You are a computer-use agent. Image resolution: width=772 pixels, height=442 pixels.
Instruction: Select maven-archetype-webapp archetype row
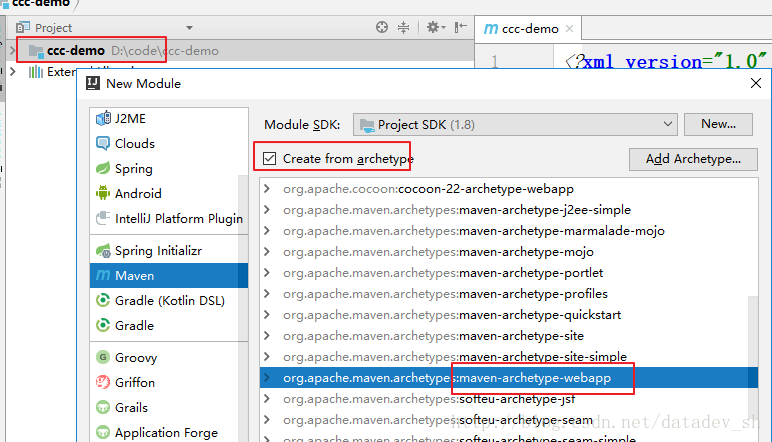point(509,378)
